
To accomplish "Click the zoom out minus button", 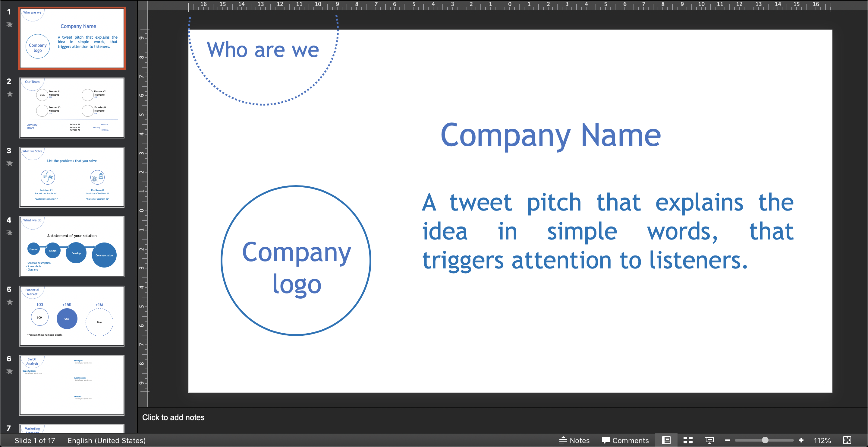I will click(727, 440).
